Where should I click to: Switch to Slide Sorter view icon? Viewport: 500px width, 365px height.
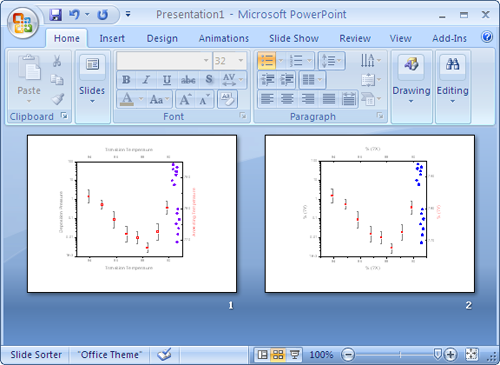click(x=278, y=355)
